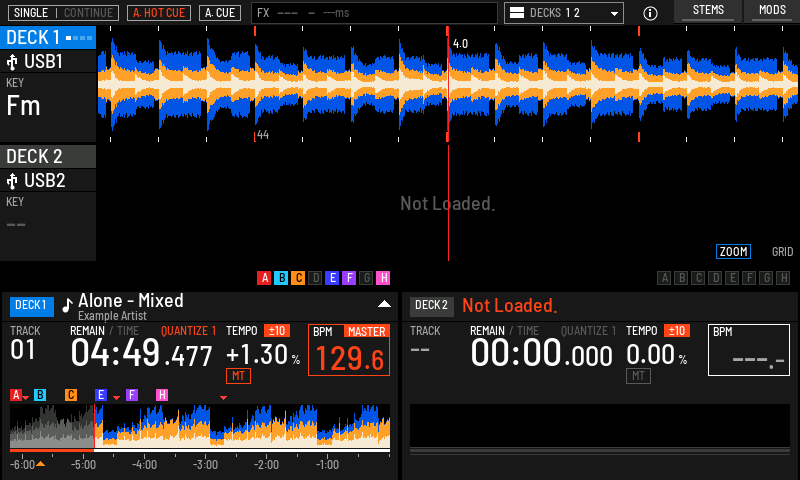
Task: Toggle Deck 1 MT master tempo
Action: (x=238, y=376)
